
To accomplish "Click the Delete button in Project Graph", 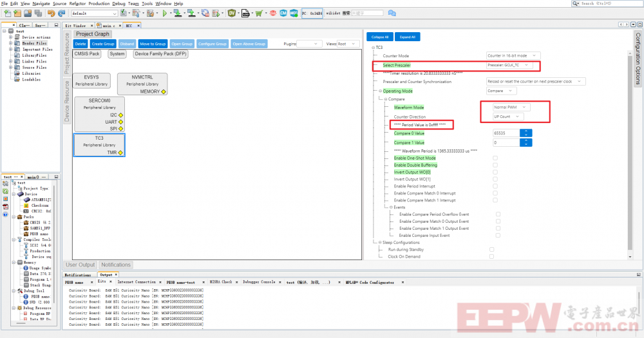I will tap(80, 44).
